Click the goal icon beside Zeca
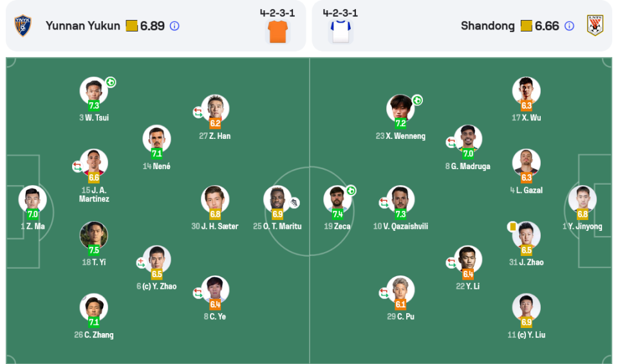Image resolution: width=618 pixels, height=364 pixels. tap(351, 190)
